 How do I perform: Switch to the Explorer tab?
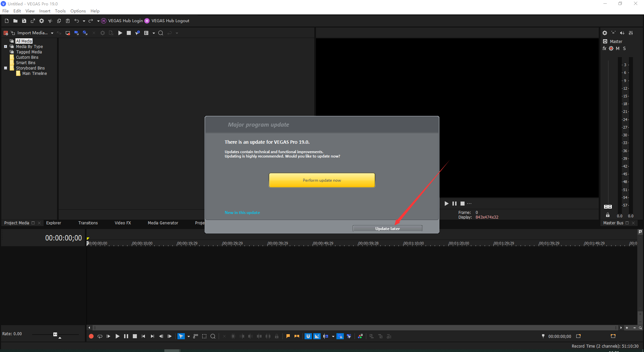tap(54, 223)
